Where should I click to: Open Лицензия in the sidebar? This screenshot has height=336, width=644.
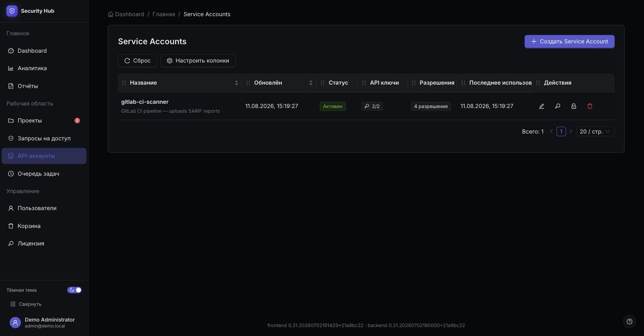pyautogui.click(x=44, y=243)
